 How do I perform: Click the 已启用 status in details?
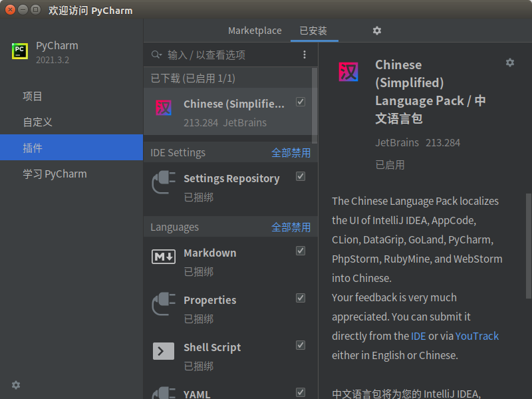click(x=390, y=165)
